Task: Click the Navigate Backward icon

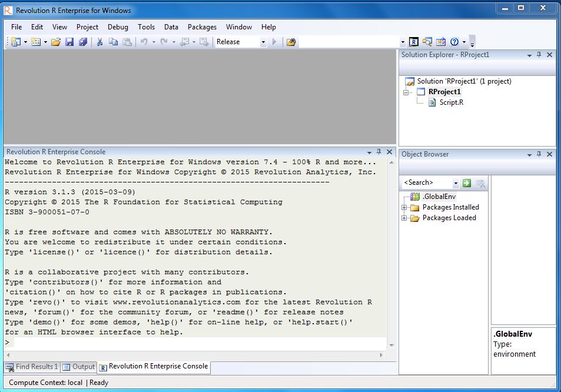Action: [x=185, y=42]
